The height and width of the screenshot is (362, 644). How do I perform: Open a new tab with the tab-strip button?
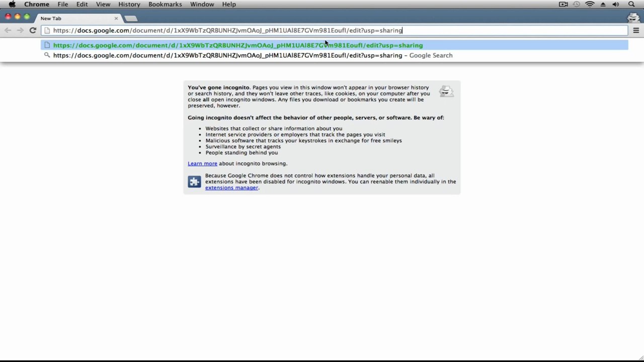point(130,19)
